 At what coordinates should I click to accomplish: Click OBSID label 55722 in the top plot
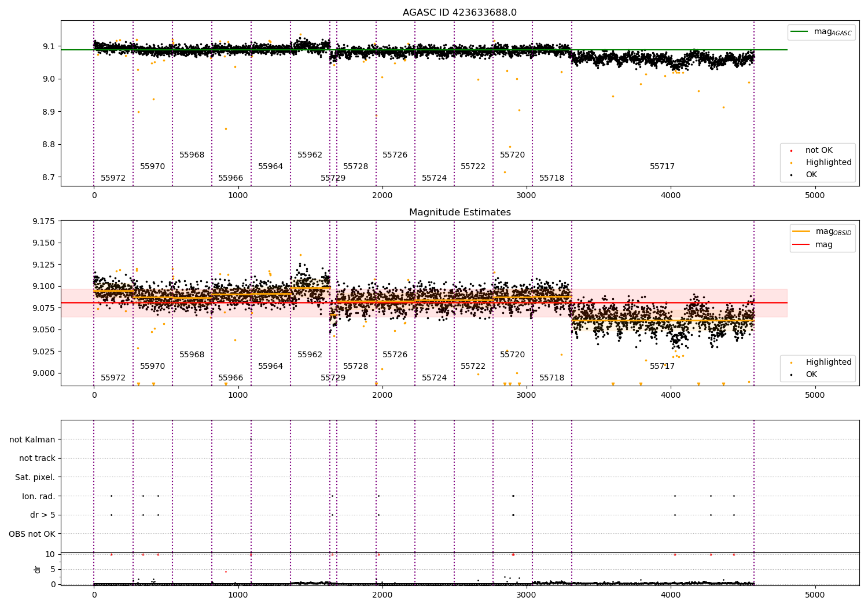pyautogui.click(x=473, y=167)
